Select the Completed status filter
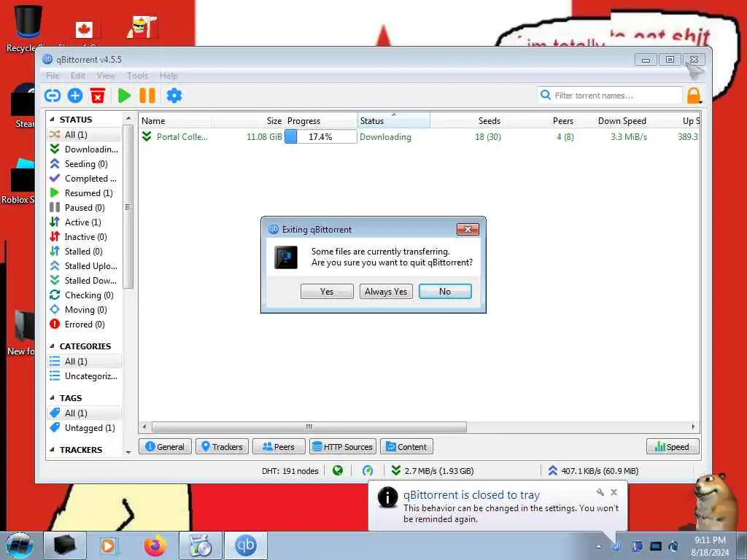747x560 pixels. point(85,179)
